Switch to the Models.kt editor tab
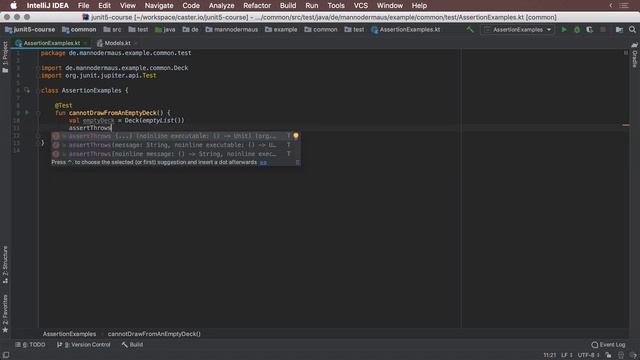This screenshot has width=640, height=360. click(x=117, y=43)
